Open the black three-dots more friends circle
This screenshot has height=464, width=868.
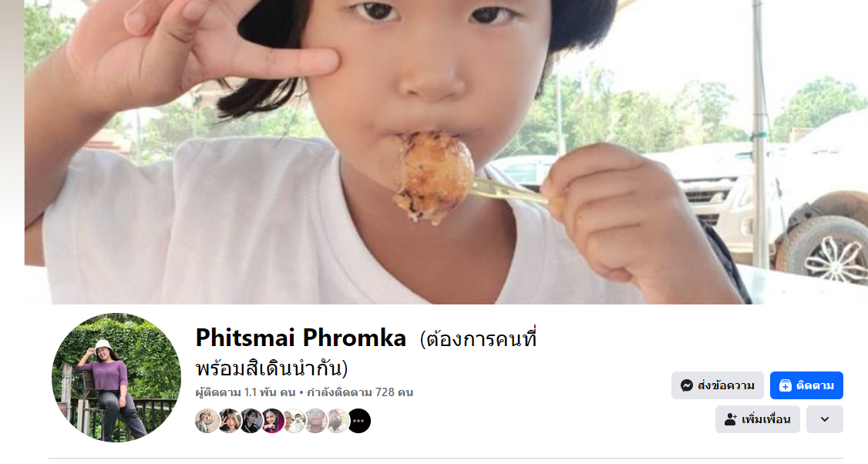pyautogui.click(x=358, y=421)
